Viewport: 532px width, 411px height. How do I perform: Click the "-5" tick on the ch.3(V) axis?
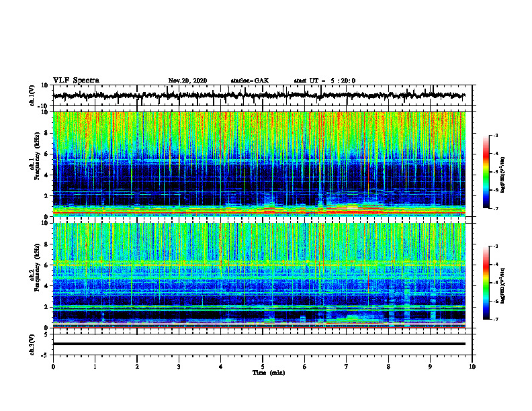point(46,355)
